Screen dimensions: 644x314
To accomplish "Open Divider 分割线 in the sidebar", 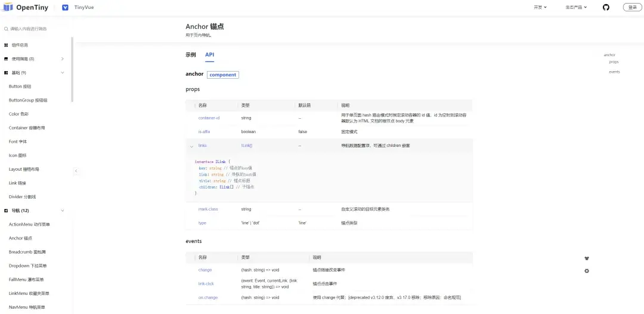I will pos(22,197).
